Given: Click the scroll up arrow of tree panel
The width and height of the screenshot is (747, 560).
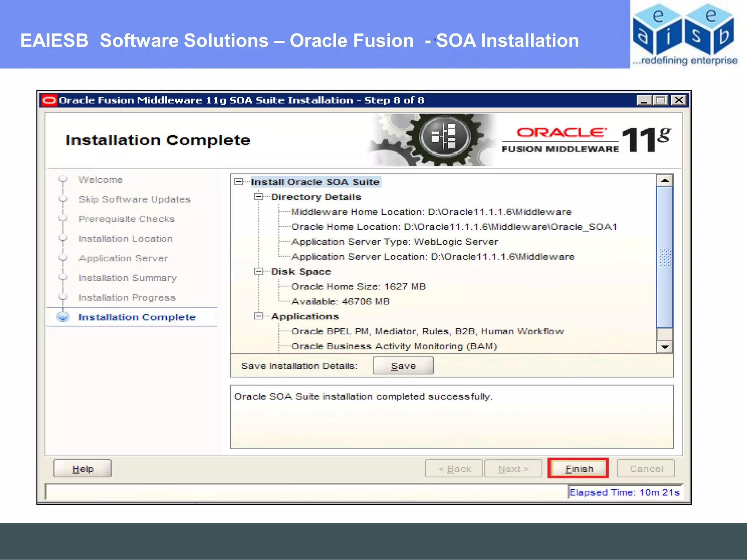Looking at the screenshot, I should point(665,180).
